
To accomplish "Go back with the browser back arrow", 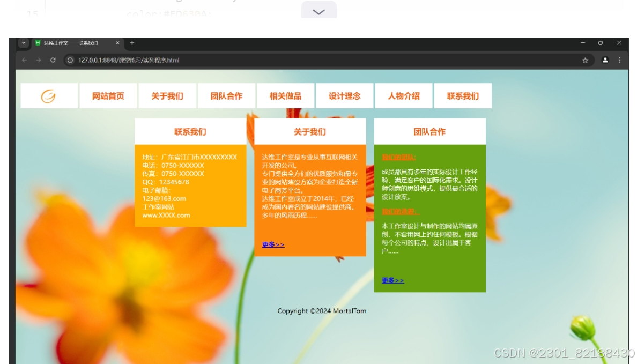I will (24, 60).
